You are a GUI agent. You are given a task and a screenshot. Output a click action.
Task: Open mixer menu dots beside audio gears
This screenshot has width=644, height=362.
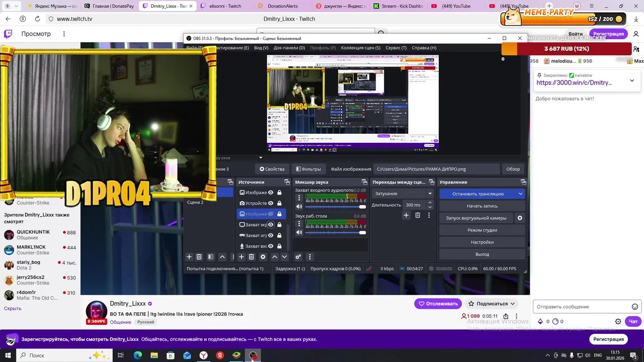click(310, 257)
